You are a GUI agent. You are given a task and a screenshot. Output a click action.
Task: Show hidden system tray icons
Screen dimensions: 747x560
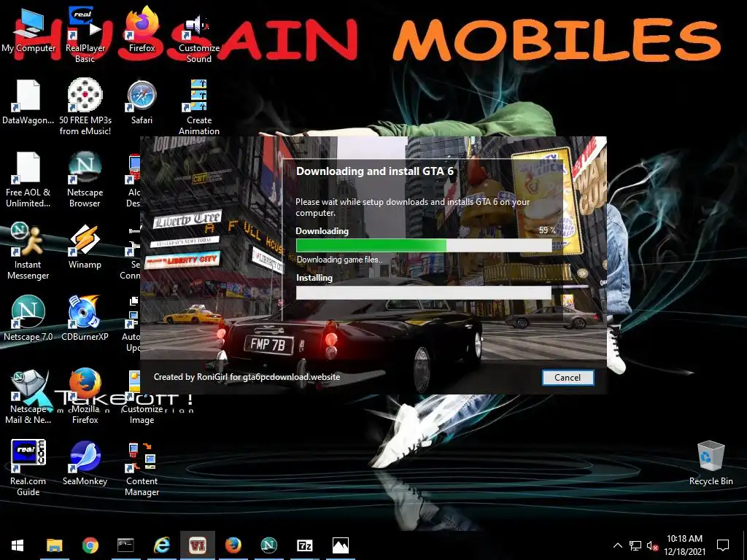(617, 545)
